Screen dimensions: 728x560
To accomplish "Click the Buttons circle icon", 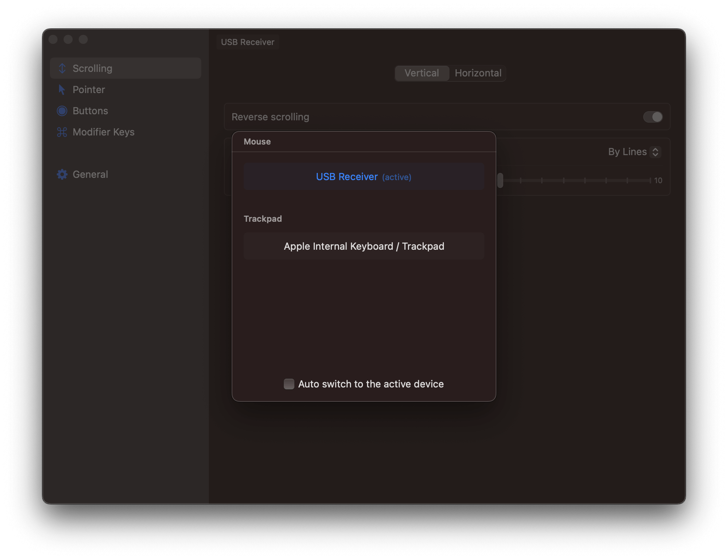I will [x=62, y=111].
